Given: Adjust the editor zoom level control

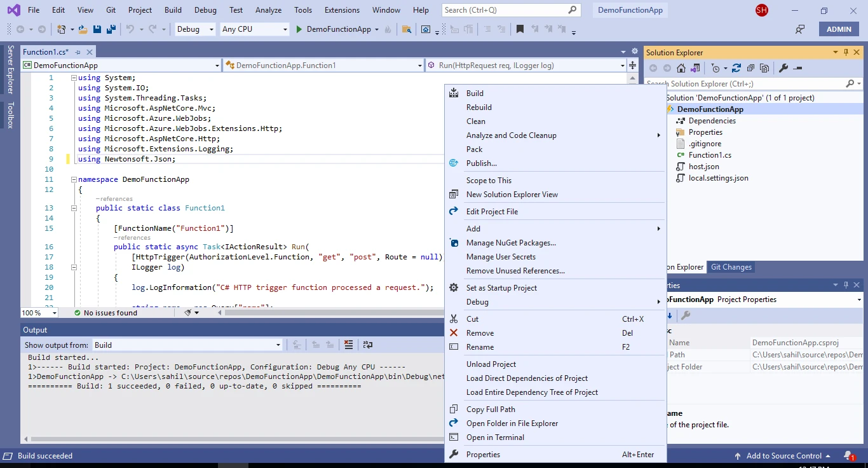Looking at the screenshot, I should tap(38, 312).
